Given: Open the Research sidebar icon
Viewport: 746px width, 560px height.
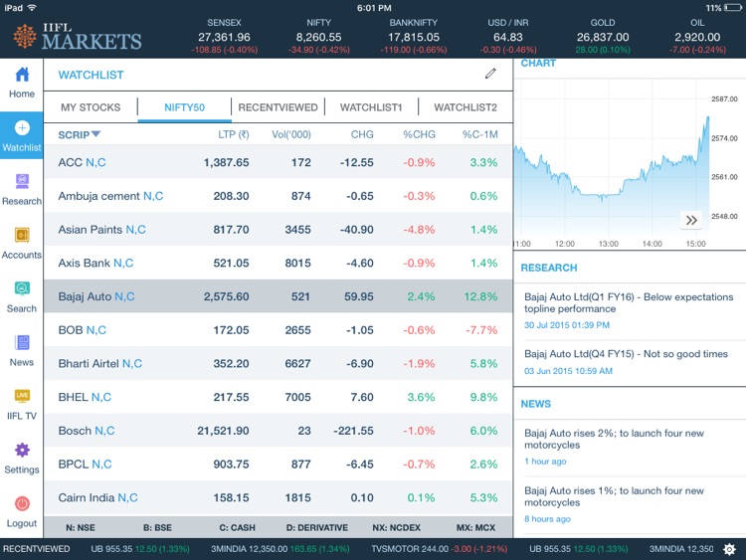Looking at the screenshot, I should pos(22,181).
